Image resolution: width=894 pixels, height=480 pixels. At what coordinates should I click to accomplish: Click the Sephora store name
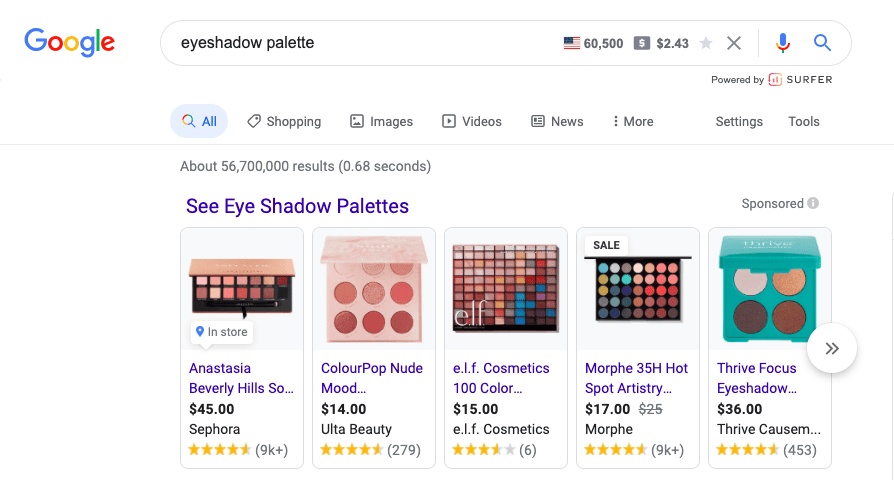click(x=214, y=429)
